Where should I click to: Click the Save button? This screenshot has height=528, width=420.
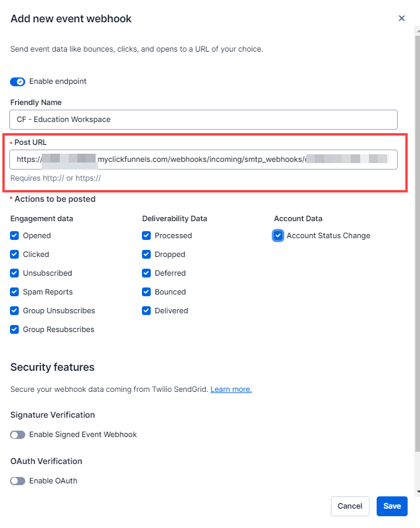point(391,506)
